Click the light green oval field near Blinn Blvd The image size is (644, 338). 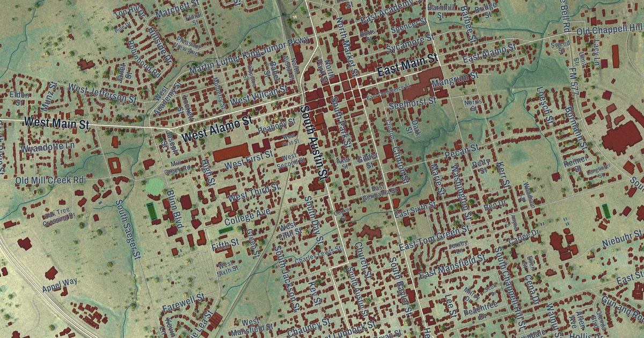coord(155,186)
